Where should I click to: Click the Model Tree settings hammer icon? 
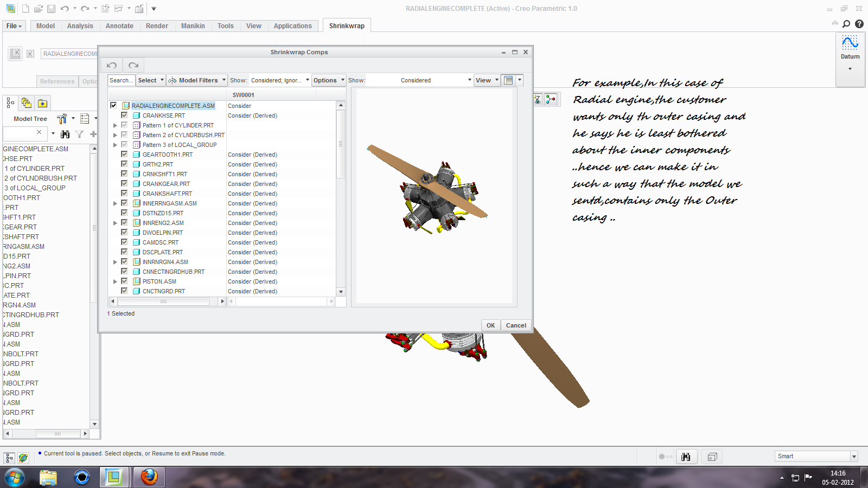click(62, 119)
